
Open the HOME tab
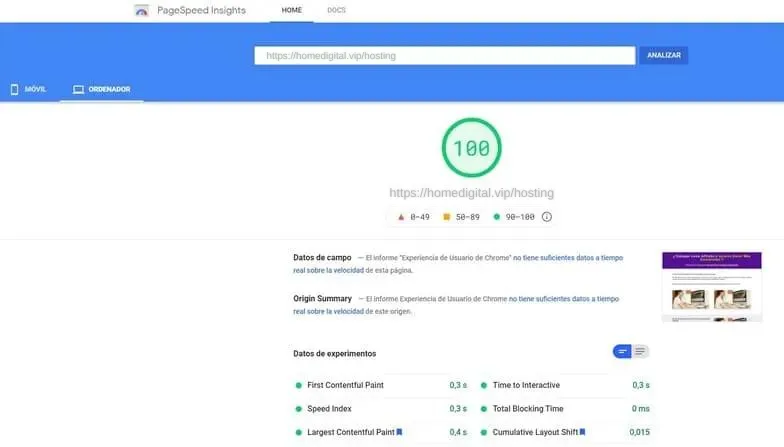(x=292, y=10)
